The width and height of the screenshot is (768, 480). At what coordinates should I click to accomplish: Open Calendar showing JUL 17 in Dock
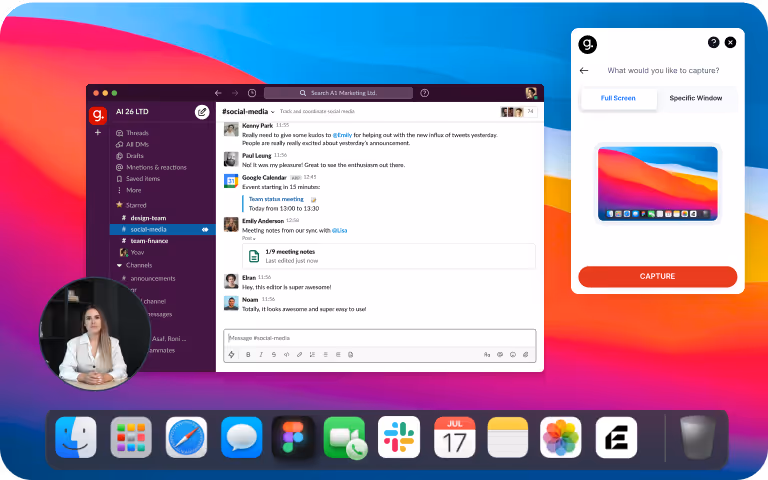(x=455, y=437)
